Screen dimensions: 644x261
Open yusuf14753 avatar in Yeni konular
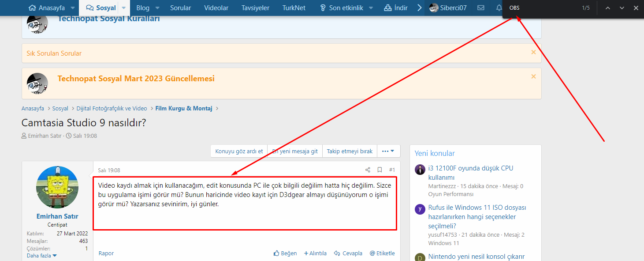[420, 209]
